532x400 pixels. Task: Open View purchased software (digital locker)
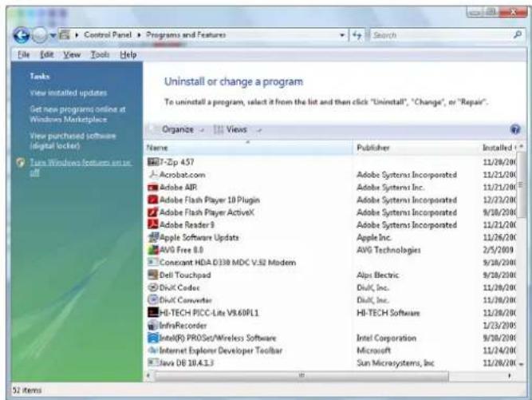[73, 141]
